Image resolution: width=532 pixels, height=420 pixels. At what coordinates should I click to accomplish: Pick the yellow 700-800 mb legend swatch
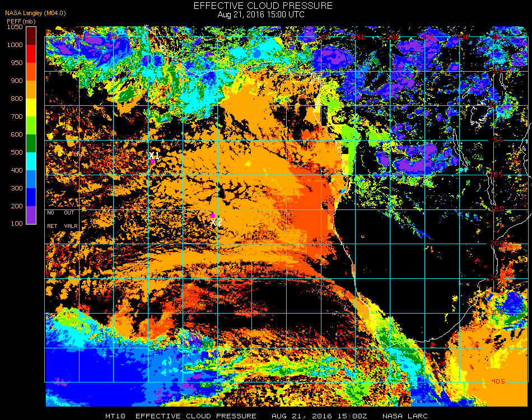[31, 108]
